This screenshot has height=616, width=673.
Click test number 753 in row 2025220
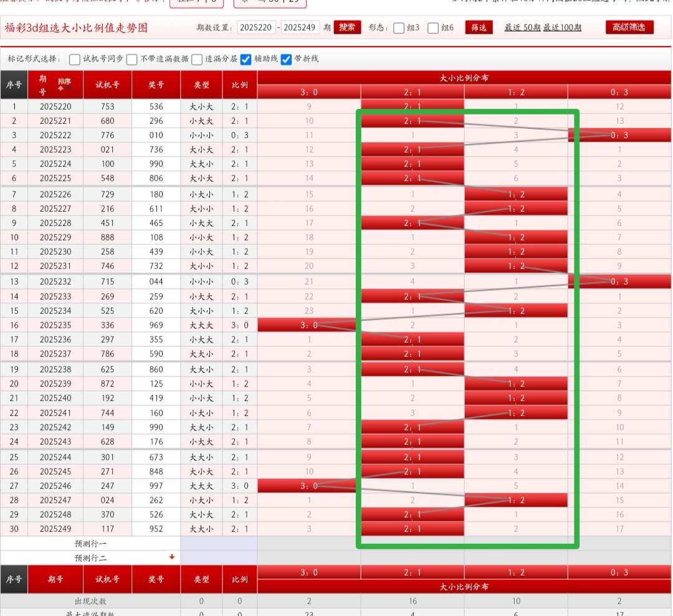tap(108, 107)
